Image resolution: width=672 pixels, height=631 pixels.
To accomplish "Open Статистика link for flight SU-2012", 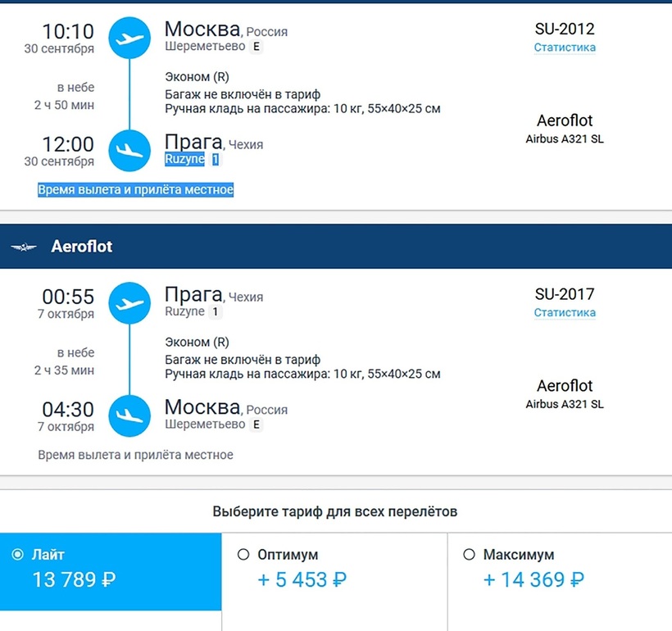I will (x=565, y=48).
